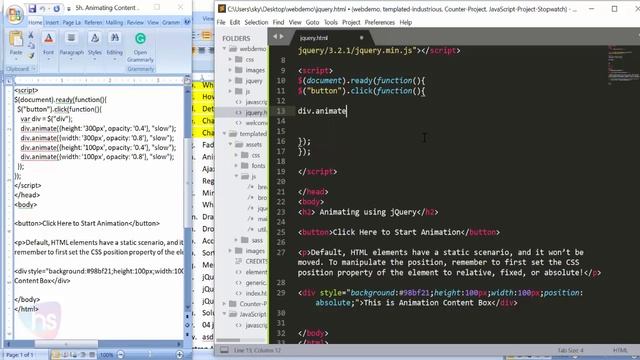The width and height of the screenshot is (640, 360).
Task: Switch to the Page Layout ribbon tab
Action: (71, 22)
